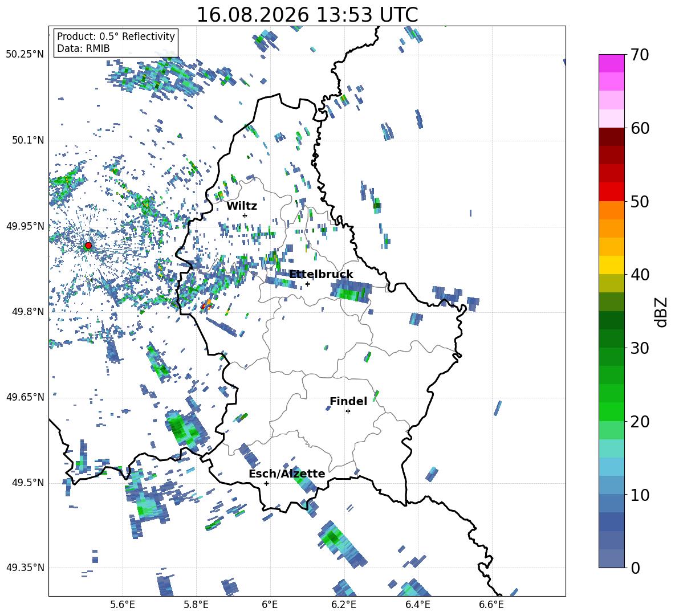Select the Findel city label
This screenshot has width=675, height=616.
[x=348, y=401]
